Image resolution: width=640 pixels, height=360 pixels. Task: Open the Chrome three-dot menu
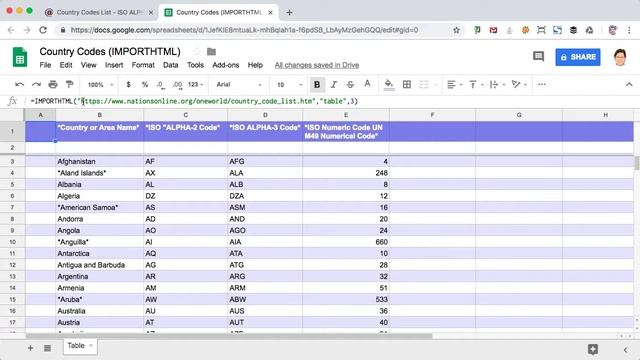(629, 30)
